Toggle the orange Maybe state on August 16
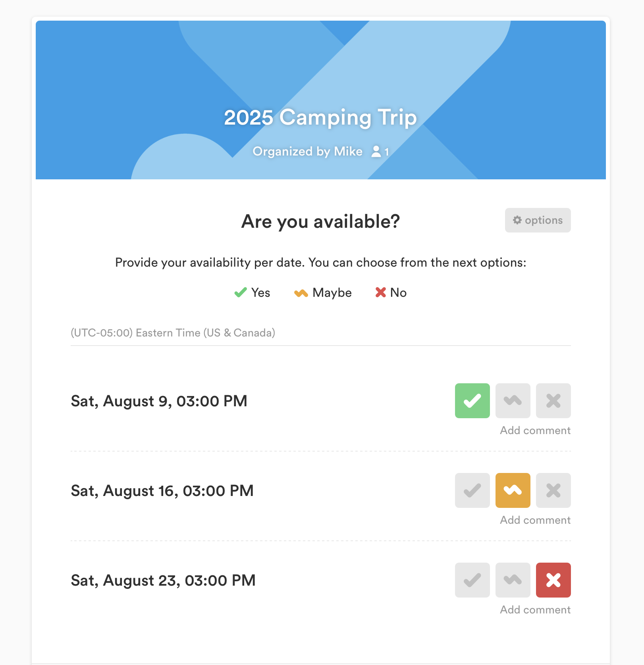Viewport: 644px width, 665px height. coord(513,491)
